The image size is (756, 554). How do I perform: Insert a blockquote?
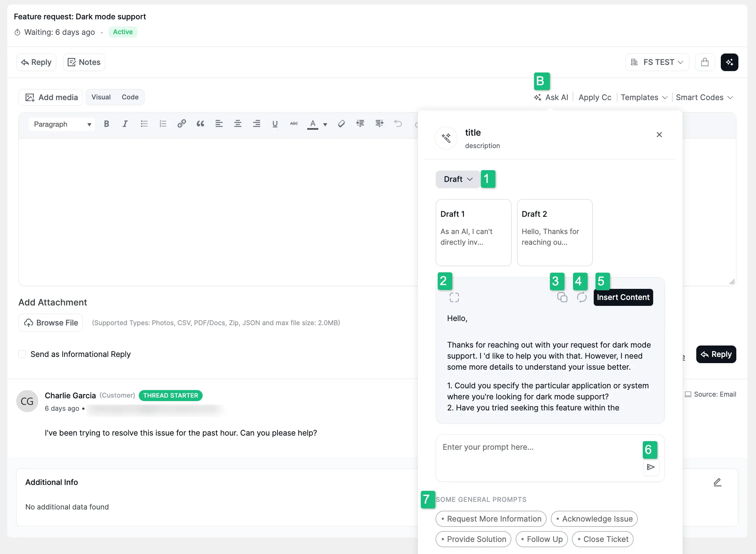(200, 124)
